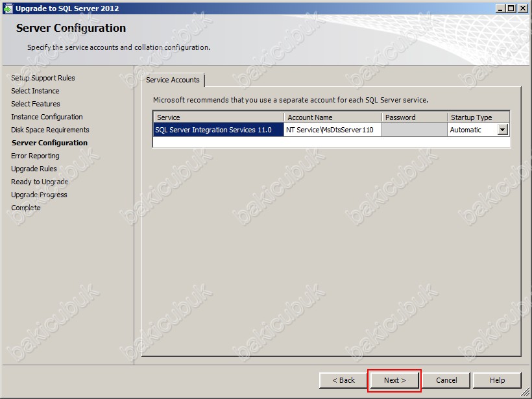Click the Next > button
This screenshot has height=399, width=532.
(x=394, y=380)
